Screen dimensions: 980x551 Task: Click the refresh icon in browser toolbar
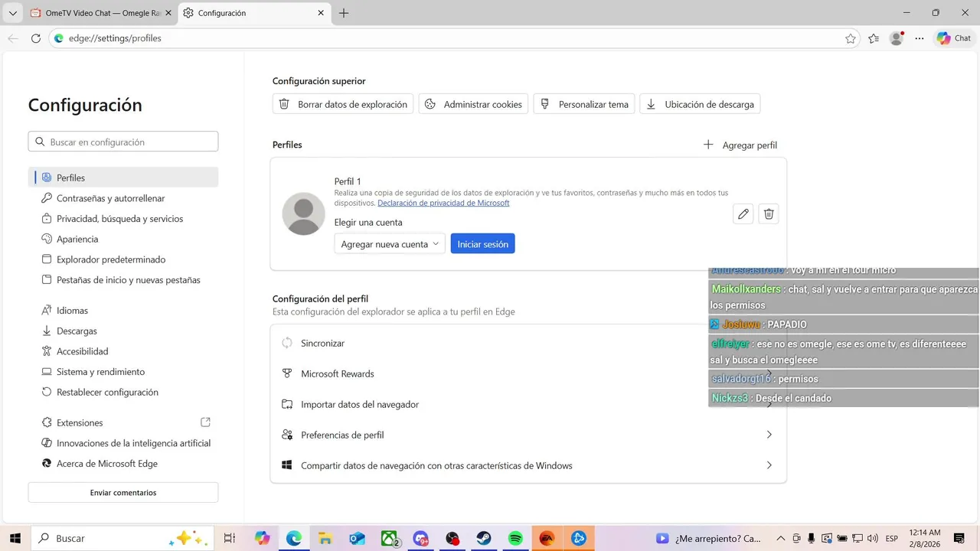coord(35,38)
